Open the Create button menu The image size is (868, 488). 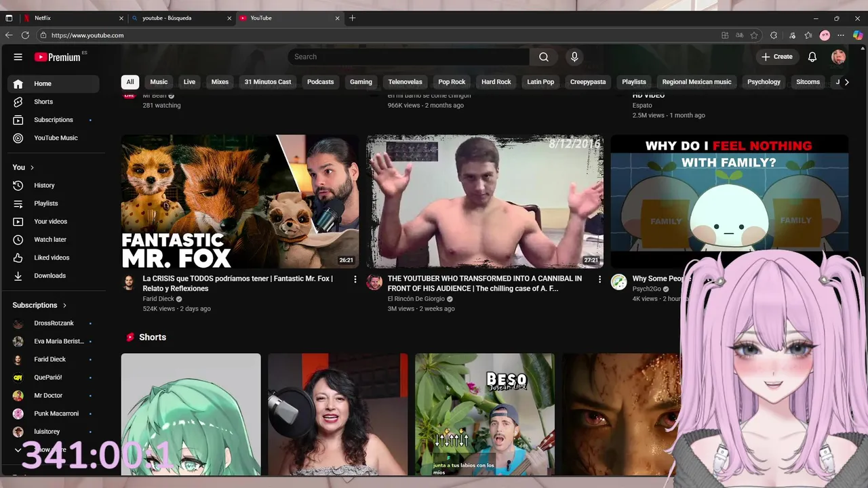click(x=777, y=57)
